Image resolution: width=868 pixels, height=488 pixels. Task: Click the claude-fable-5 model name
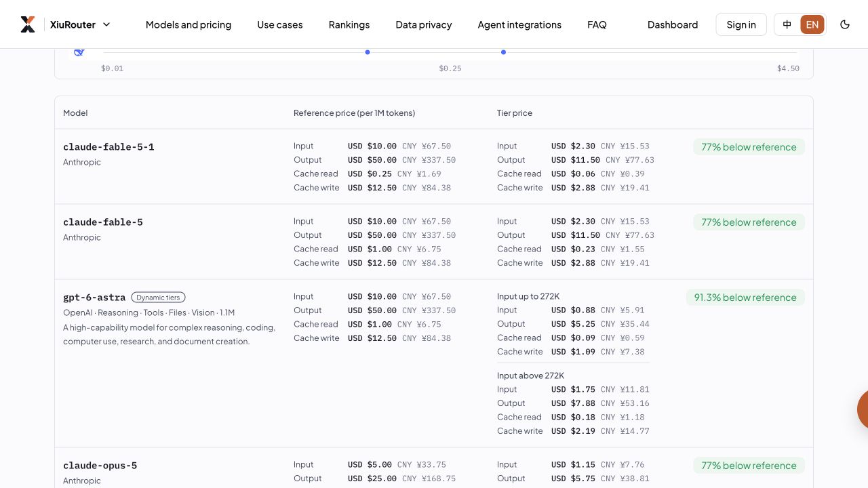tap(103, 222)
